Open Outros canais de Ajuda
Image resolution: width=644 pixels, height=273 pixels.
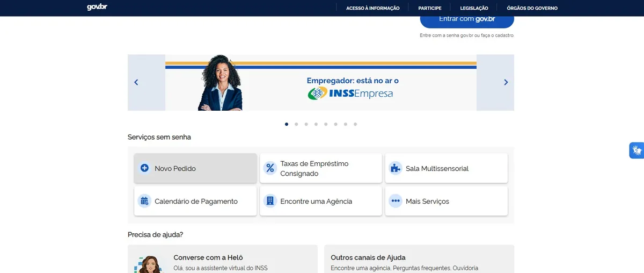pos(419,259)
